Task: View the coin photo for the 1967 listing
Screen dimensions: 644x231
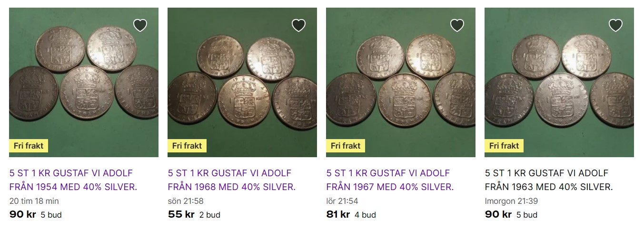Action: coord(401,82)
